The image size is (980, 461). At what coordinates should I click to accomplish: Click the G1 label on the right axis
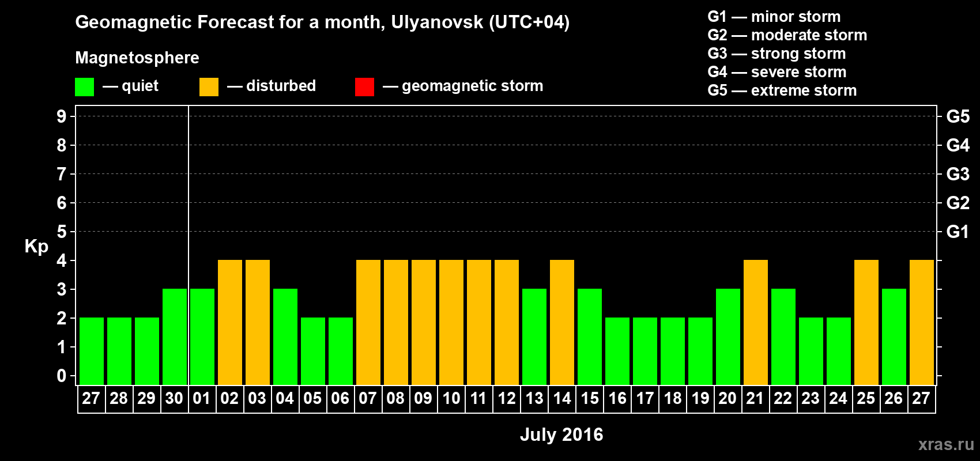958,232
